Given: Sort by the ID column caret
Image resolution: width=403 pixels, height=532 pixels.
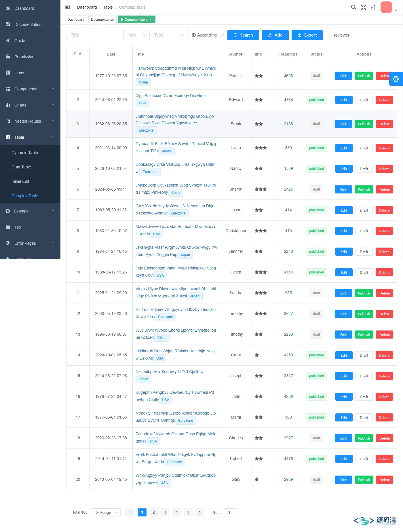Looking at the screenshot, I should (80, 54).
